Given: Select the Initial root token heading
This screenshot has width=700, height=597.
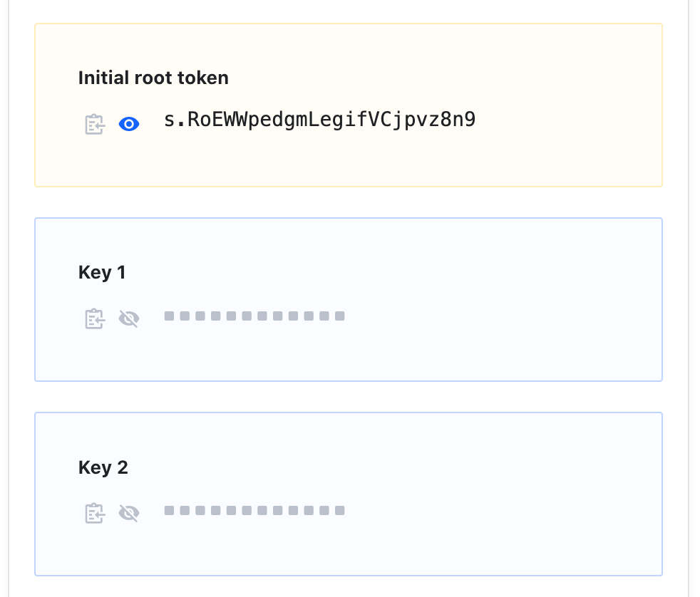Looking at the screenshot, I should click(x=153, y=78).
